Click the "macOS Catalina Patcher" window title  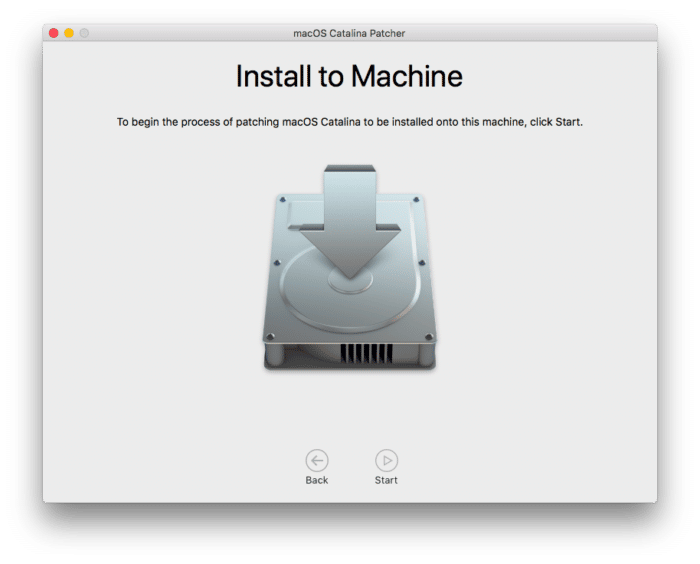[349, 33]
